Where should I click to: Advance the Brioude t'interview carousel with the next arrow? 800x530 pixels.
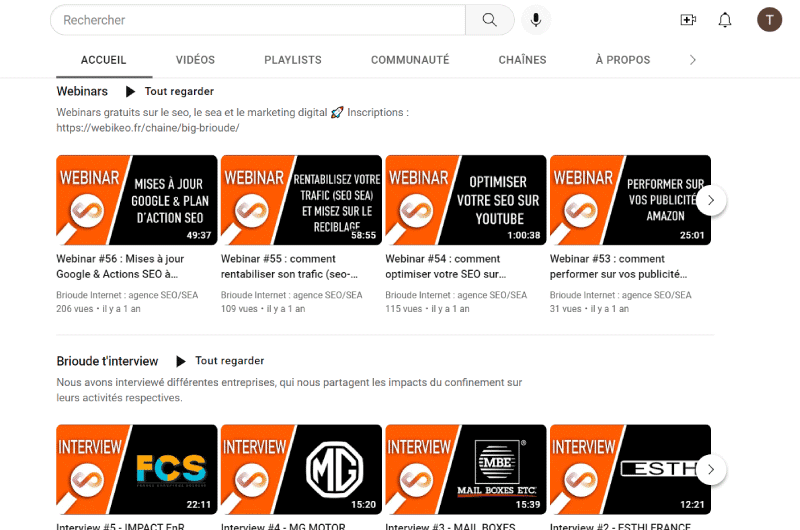coord(711,470)
